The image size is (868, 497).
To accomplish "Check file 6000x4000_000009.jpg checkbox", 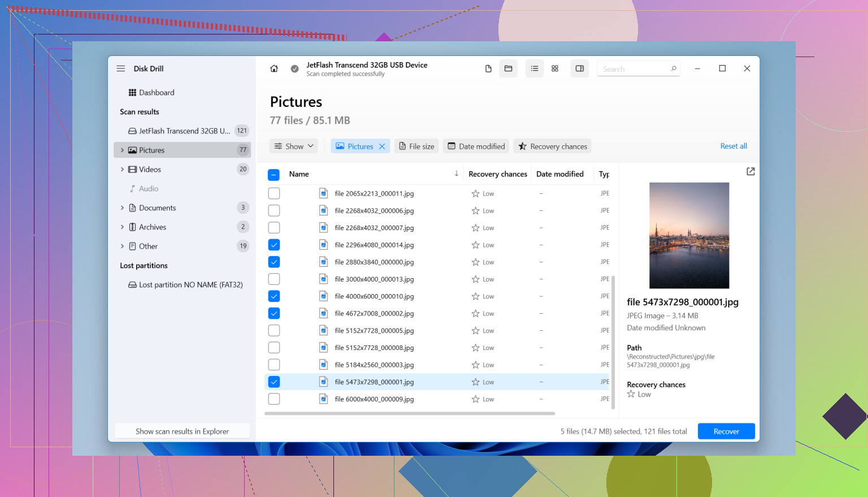I will pos(274,399).
